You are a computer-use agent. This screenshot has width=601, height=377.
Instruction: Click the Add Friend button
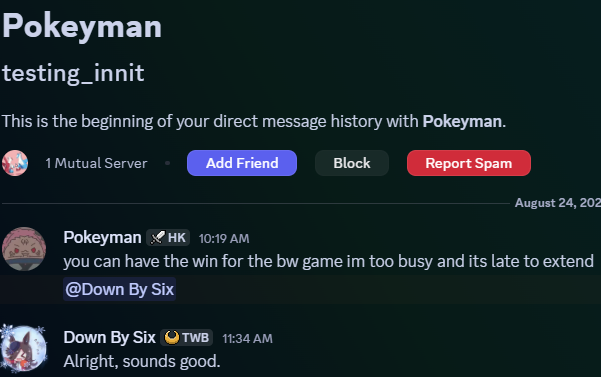pyautogui.click(x=242, y=163)
